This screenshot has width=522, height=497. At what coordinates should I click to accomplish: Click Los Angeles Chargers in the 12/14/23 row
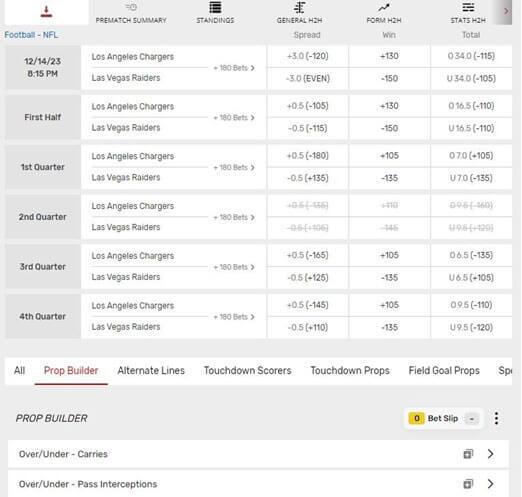(x=133, y=57)
